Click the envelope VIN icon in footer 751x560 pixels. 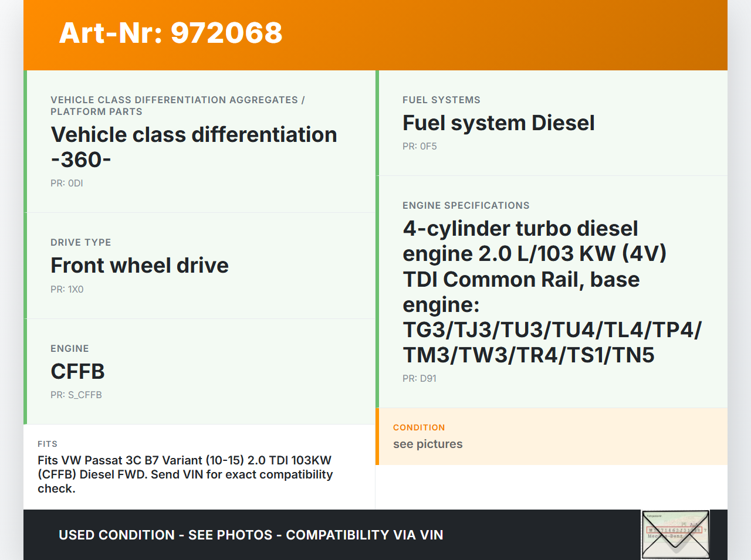pos(675,534)
